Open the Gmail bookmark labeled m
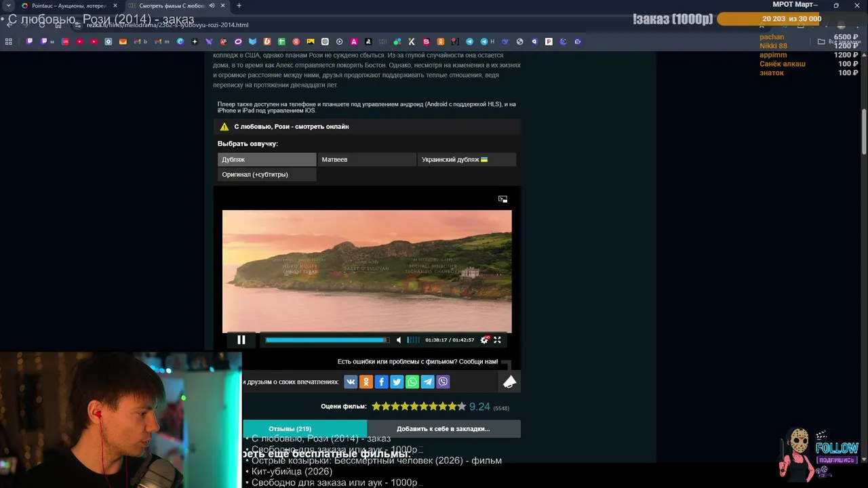Screen dimensions: 868x488 [161, 41]
